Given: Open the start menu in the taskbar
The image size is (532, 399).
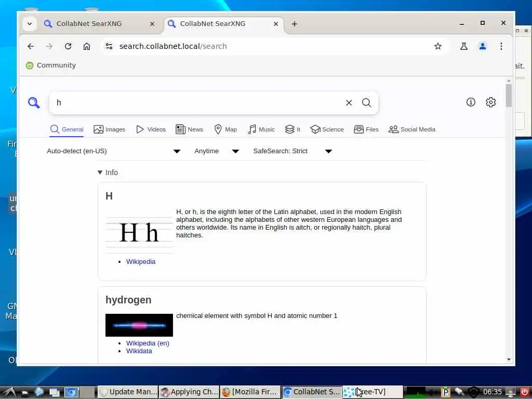Looking at the screenshot, I should click(x=9, y=392).
